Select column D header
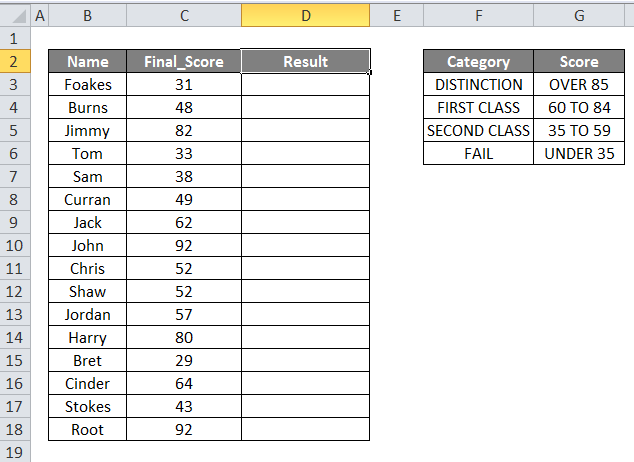The image size is (634, 462). (305, 16)
